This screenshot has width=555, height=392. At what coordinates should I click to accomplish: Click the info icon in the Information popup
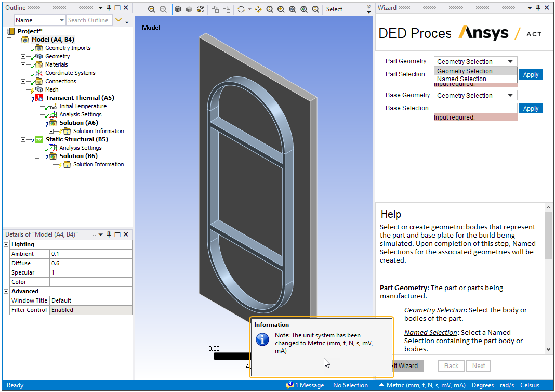pyautogui.click(x=262, y=339)
